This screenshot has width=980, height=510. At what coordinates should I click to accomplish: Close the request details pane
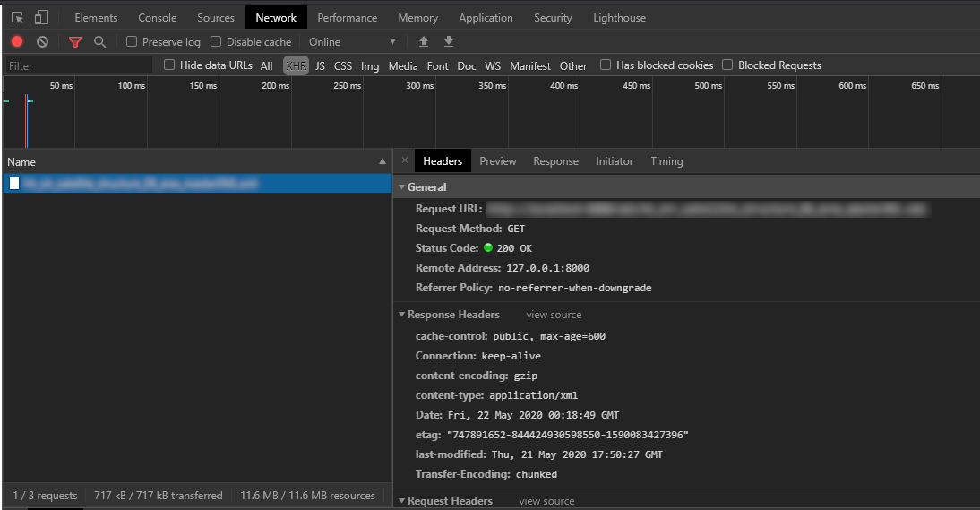click(x=405, y=161)
